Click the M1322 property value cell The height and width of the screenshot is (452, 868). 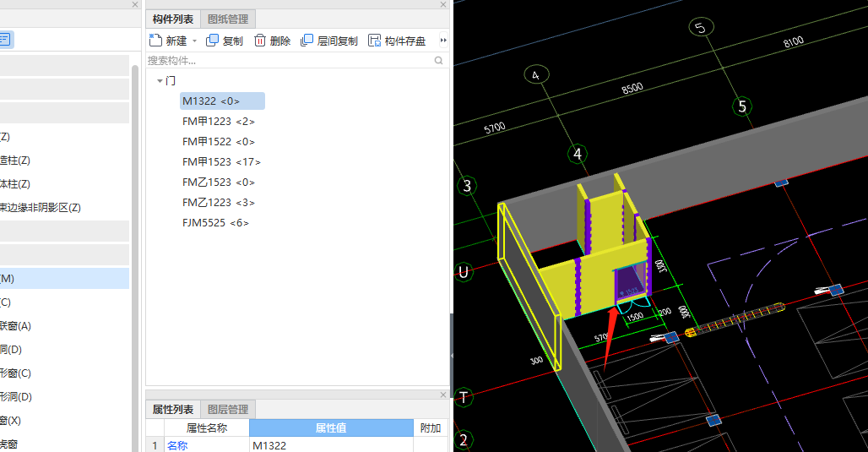tap(331, 445)
